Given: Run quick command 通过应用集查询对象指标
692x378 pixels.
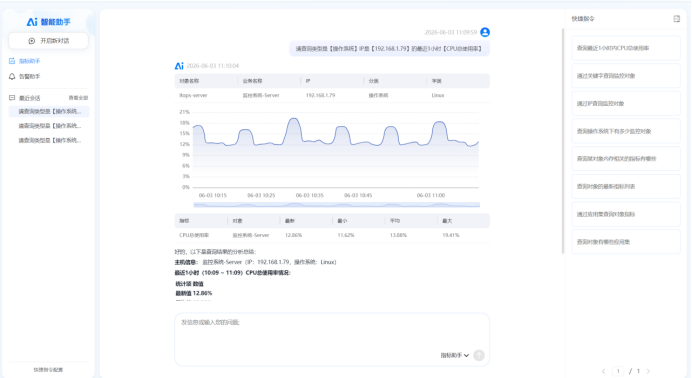Looking at the screenshot, I should click(626, 214).
